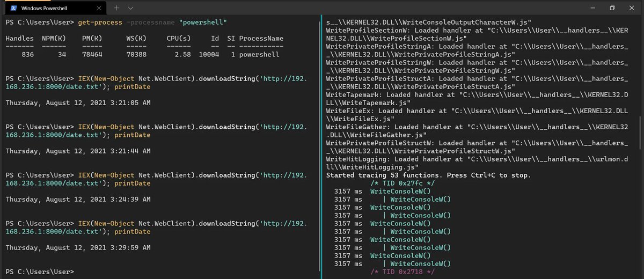Click the last empty PS C:\Users\User> prompt

[x=40, y=272]
